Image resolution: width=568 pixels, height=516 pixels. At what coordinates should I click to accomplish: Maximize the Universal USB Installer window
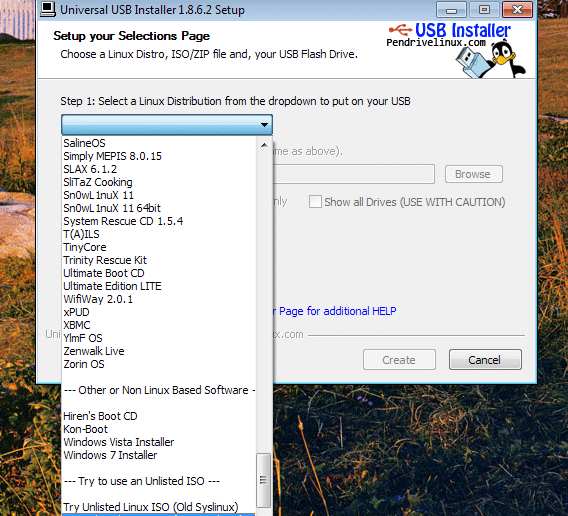pos(484,9)
